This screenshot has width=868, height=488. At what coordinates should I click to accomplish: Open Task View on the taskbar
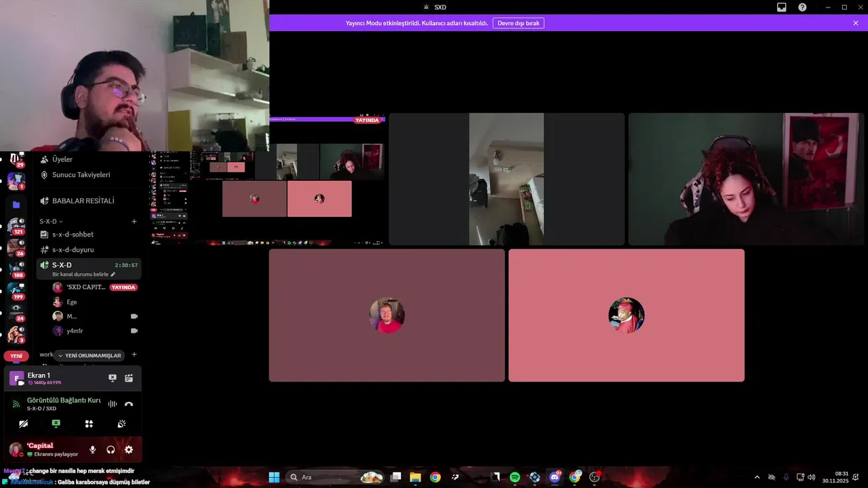(x=396, y=477)
